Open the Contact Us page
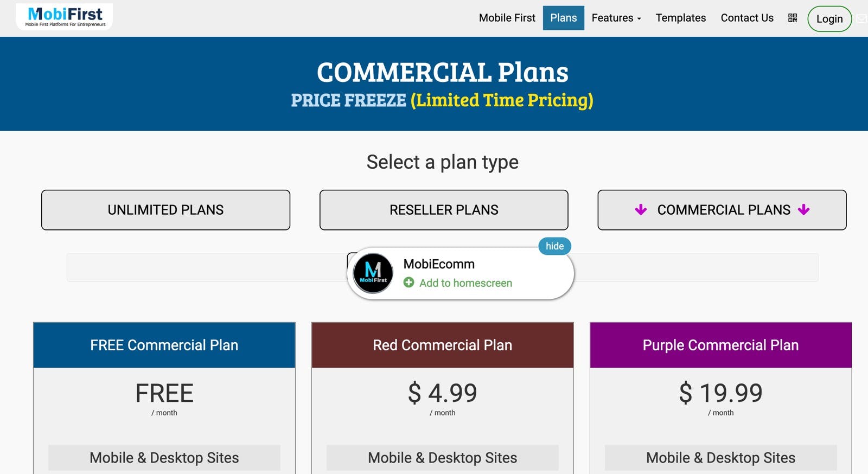This screenshot has height=474, width=868. click(x=747, y=18)
